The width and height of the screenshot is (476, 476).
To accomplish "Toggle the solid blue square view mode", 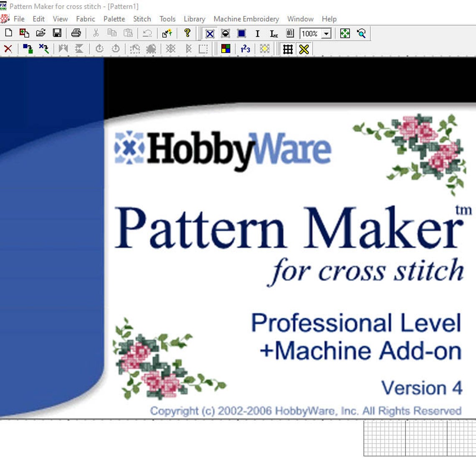I will click(242, 33).
